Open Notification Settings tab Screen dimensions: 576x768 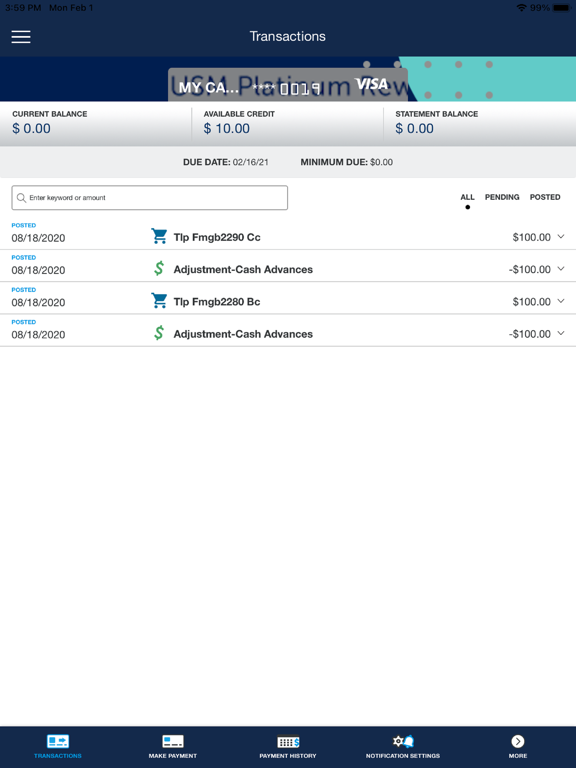pyautogui.click(x=403, y=746)
